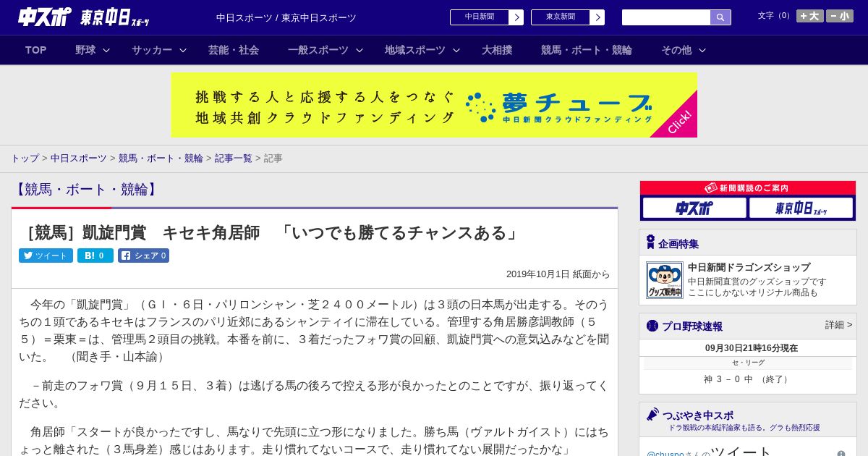Click the プロ野球速報 baseball icon
868x456 pixels.
[652, 326]
